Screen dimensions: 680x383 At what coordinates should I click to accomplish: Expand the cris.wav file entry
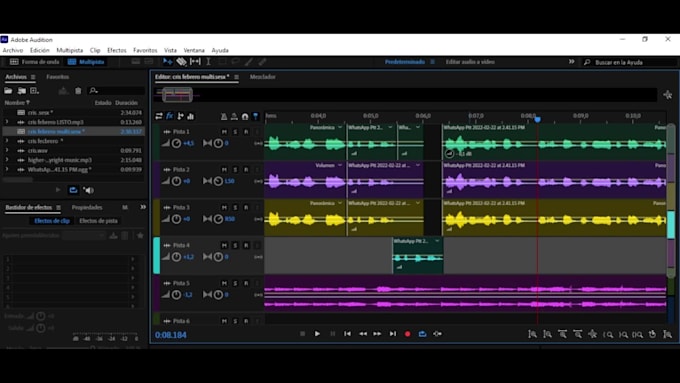[x=7, y=151]
